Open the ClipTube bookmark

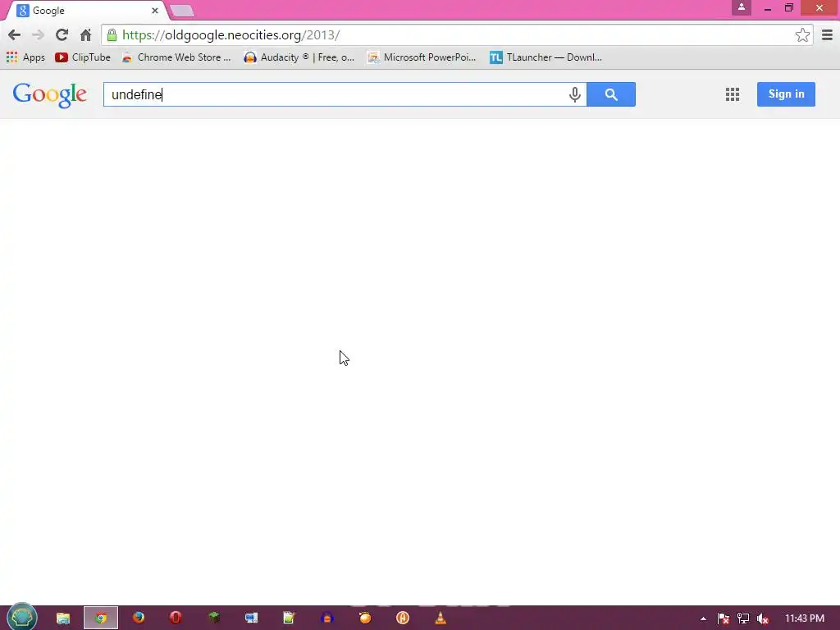83,57
